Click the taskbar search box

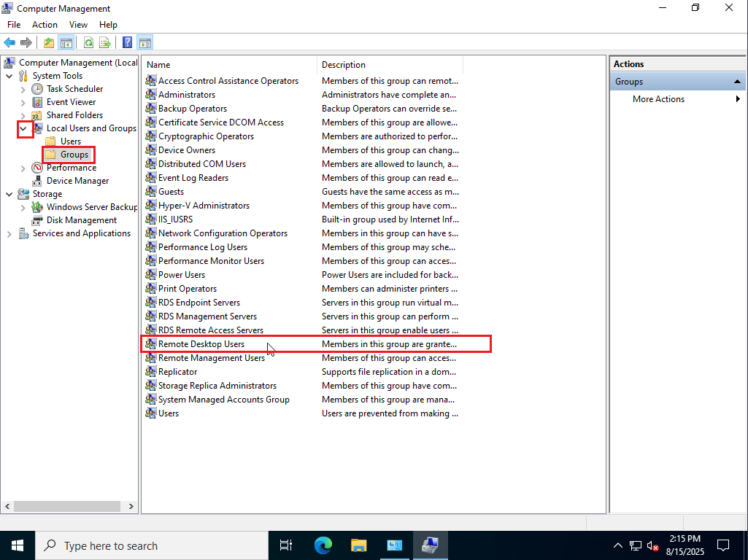coord(152,545)
